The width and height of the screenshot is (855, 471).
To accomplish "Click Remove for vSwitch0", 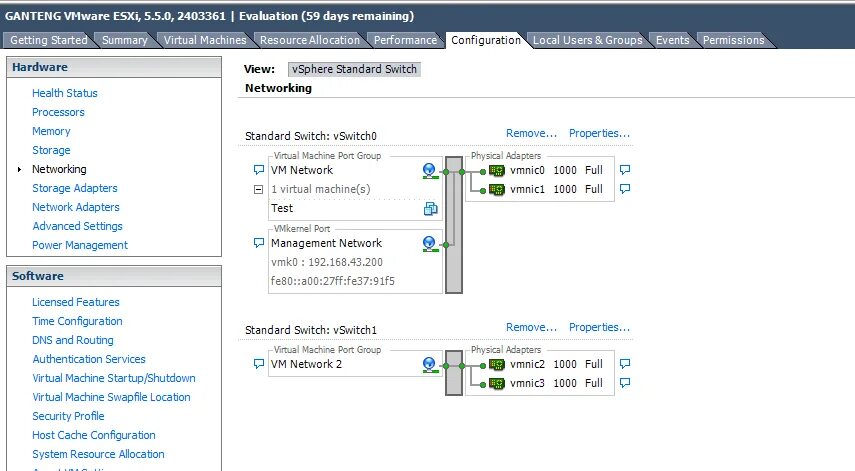I will point(531,134).
